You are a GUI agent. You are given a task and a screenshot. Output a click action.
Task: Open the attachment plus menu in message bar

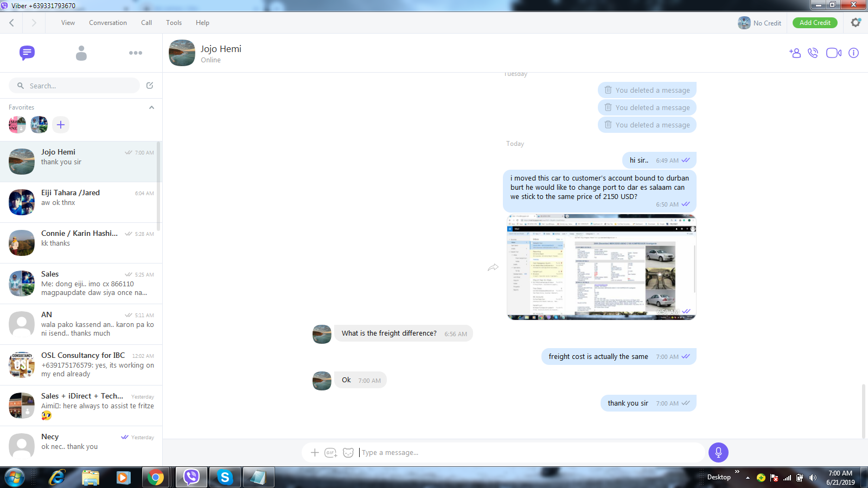click(x=315, y=452)
